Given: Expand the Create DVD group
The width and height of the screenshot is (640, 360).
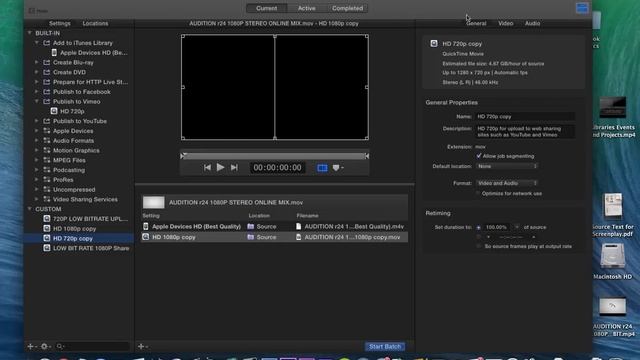Looking at the screenshot, I should tap(37, 72).
